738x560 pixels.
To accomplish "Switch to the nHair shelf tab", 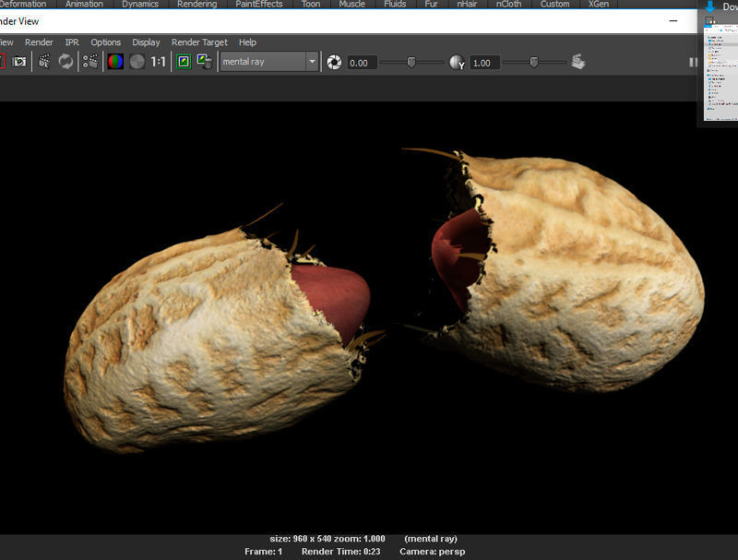I will 467,4.
